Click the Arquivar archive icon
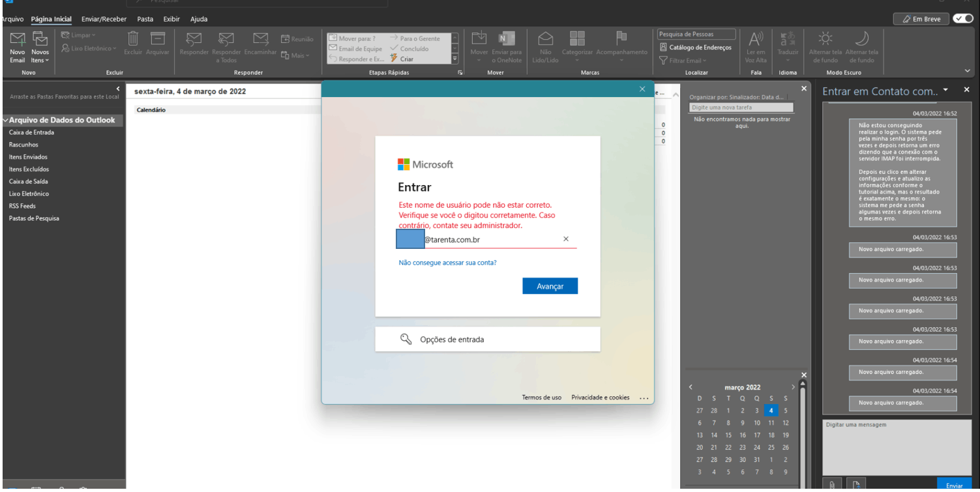Viewport: 980px width, 492px height. click(157, 39)
